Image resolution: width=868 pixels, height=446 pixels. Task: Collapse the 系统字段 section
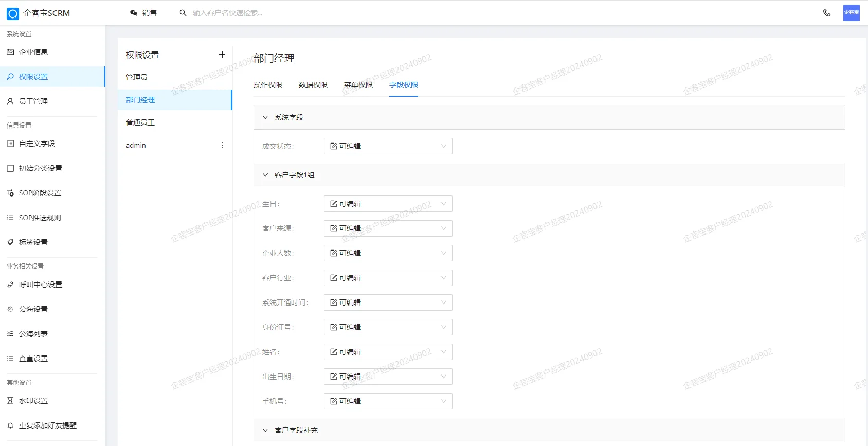tap(549, 117)
